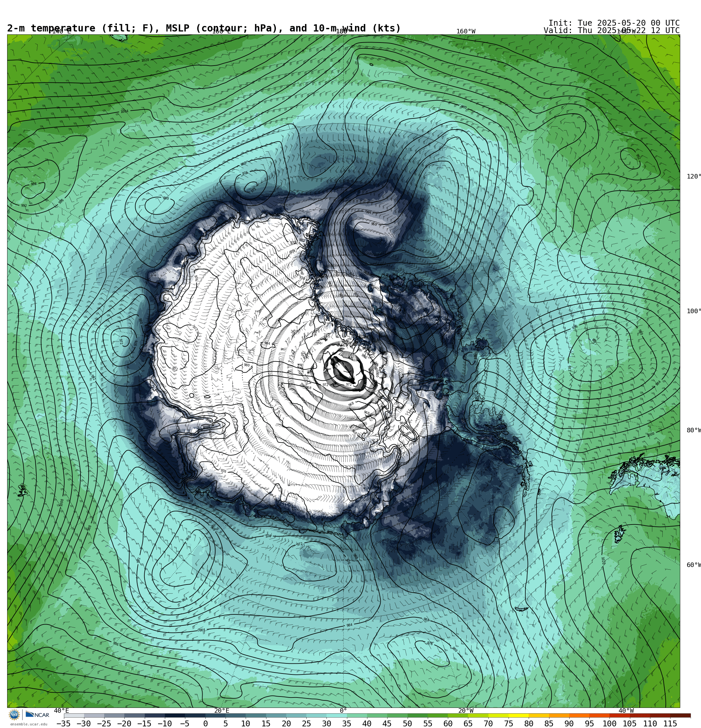
Task: Click the 60 colorbar tick label
Action: click(x=448, y=723)
